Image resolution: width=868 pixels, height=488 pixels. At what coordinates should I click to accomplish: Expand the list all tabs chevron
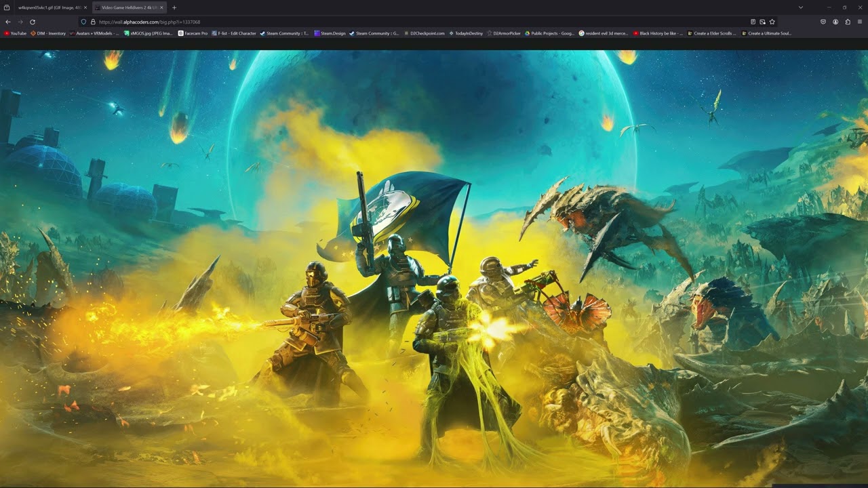[801, 7]
